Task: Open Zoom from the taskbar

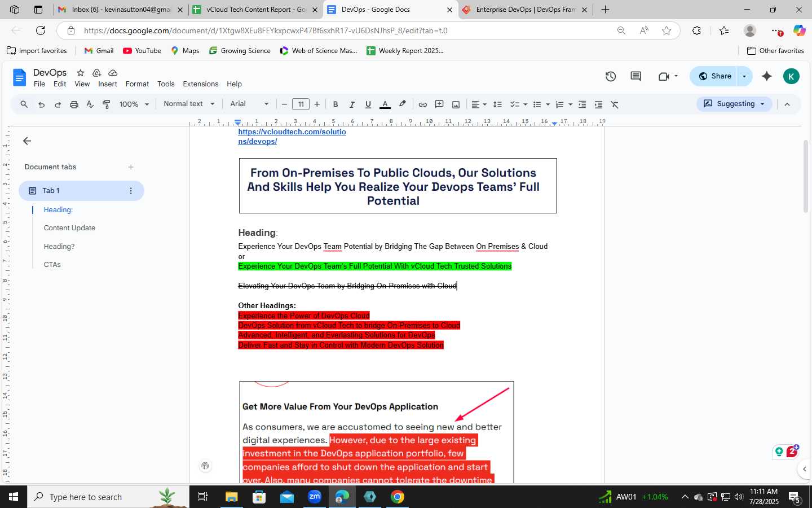Action: tap(315, 497)
